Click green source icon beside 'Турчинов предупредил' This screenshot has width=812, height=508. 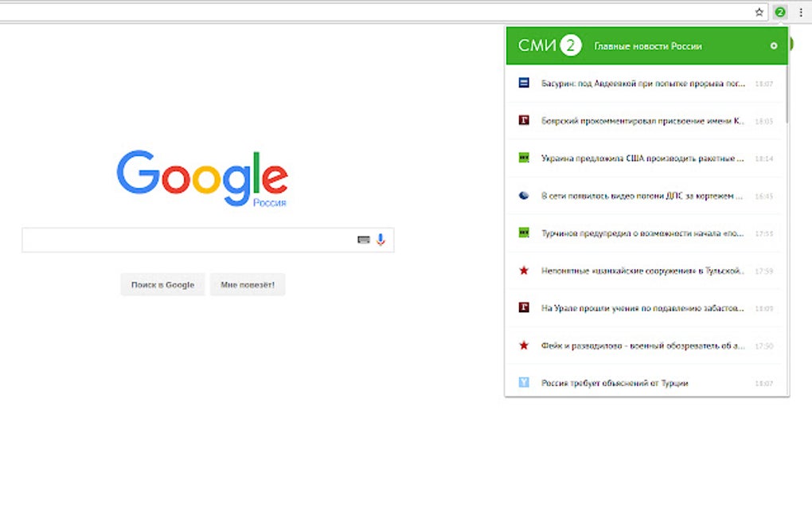click(x=524, y=233)
